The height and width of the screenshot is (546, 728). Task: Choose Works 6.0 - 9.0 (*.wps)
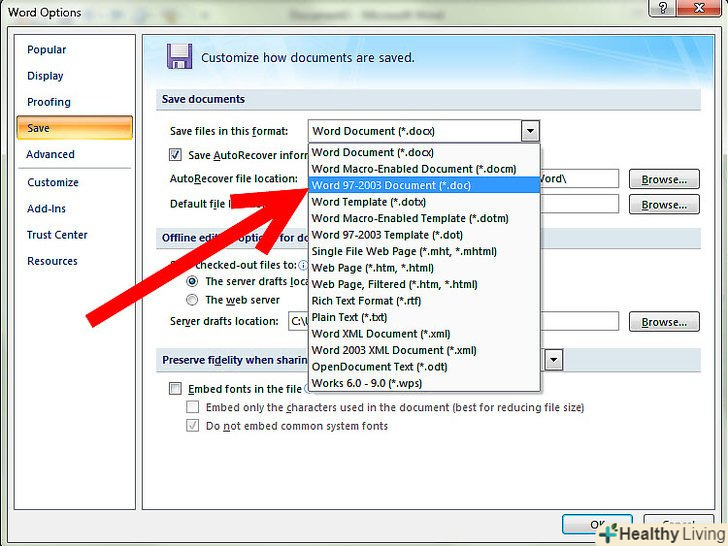coord(424,383)
